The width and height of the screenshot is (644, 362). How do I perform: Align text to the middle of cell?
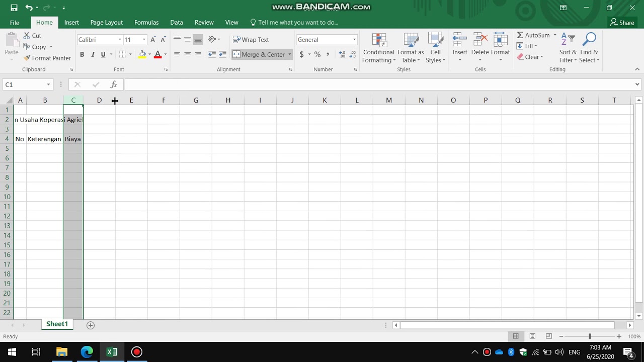click(x=187, y=39)
